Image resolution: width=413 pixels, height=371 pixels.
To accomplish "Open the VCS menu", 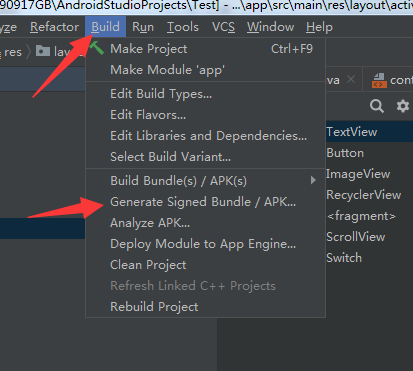I will tap(223, 27).
